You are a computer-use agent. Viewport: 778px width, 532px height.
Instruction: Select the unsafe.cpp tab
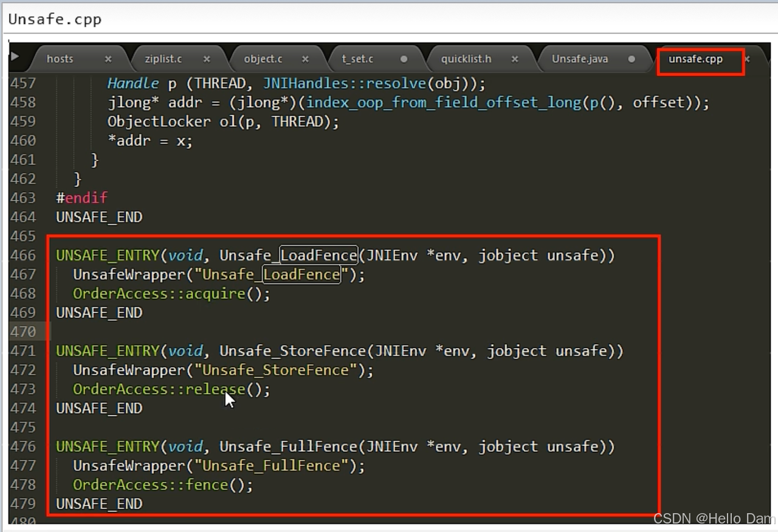[x=695, y=59]
